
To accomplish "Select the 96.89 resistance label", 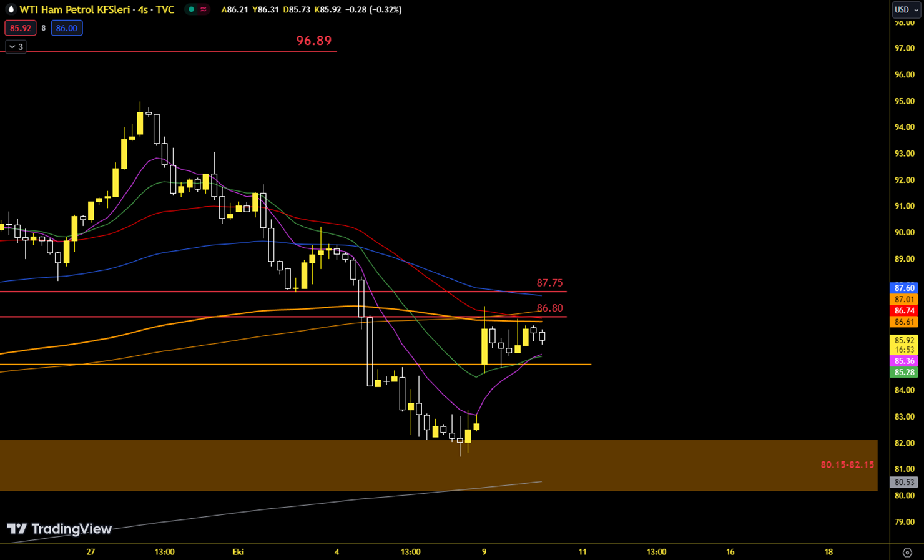I will coord(314,41).
